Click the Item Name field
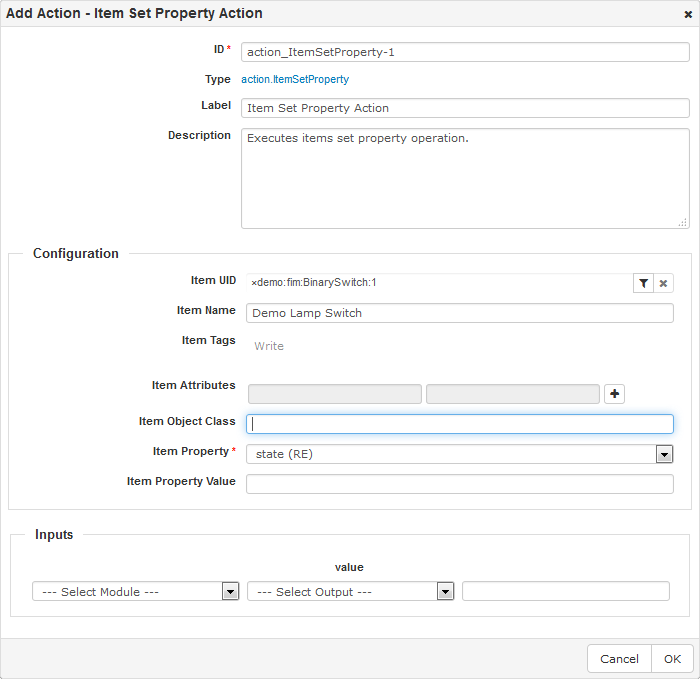This screenshot has height=679, width=700. click(459, 313)
